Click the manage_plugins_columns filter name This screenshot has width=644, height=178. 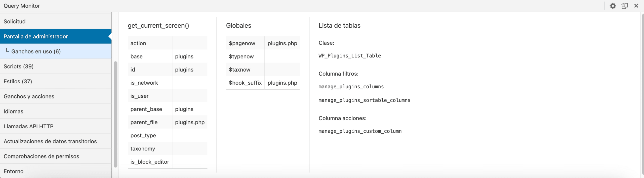(x=351, y=87)
